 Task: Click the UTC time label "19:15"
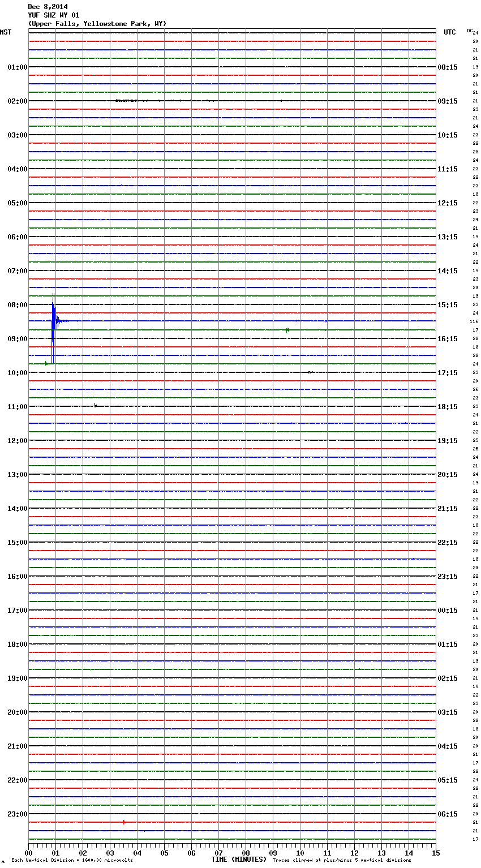(448, 441)
